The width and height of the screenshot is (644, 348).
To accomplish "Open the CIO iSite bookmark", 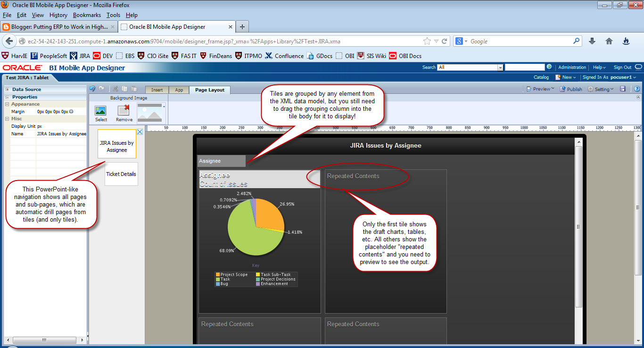I will (x=153, y=56).
